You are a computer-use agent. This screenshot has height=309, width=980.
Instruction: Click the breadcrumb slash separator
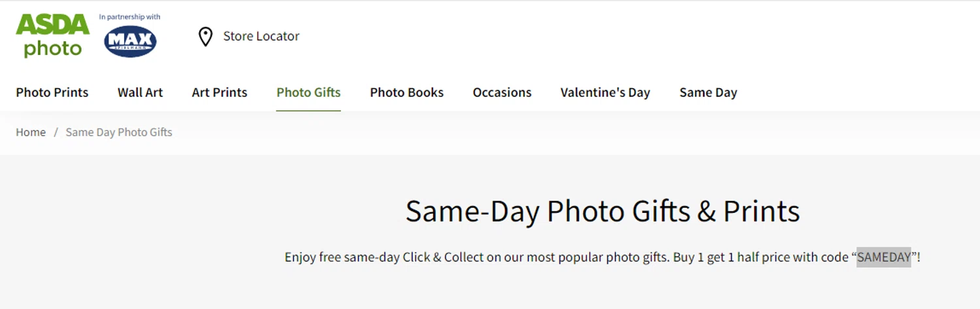pyautogui.click(x=56, y=133)
